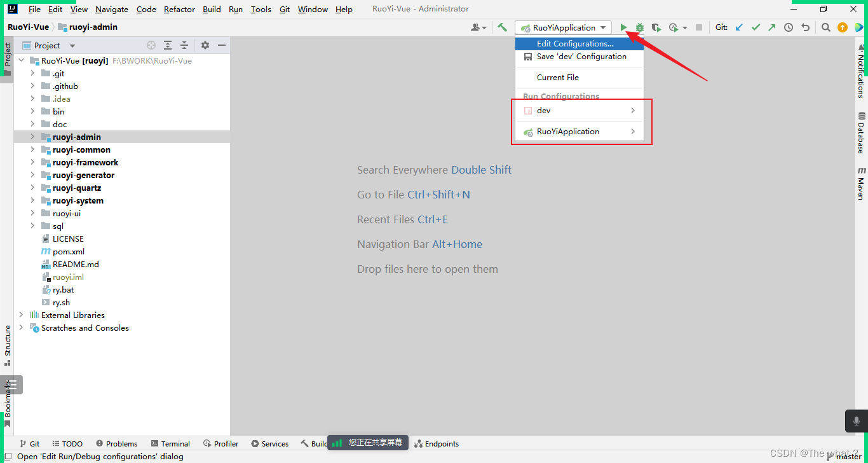Click Collapse All in Project panel
This screenshot has width=868, height=463.
[x=184, y=45]
